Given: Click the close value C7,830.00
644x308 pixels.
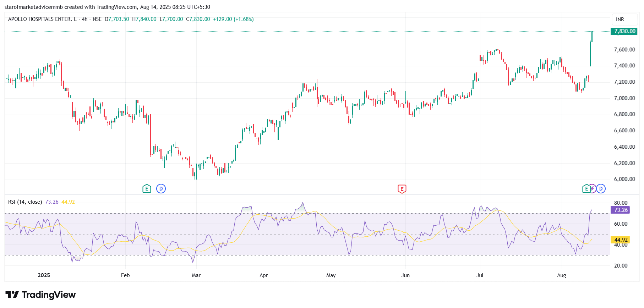Looking at the screenshot, I should point(198,19).
